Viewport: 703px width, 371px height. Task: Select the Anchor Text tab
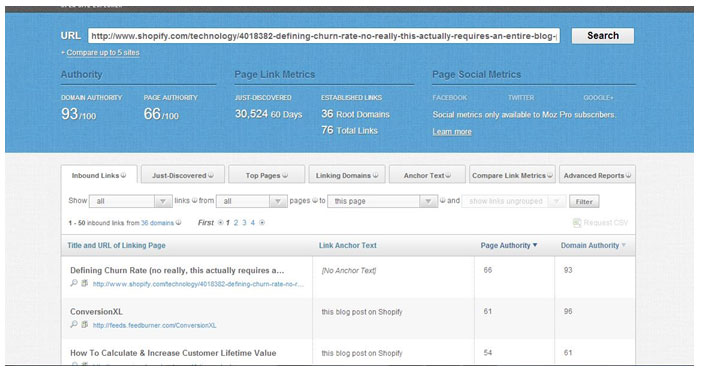[427, 175]
